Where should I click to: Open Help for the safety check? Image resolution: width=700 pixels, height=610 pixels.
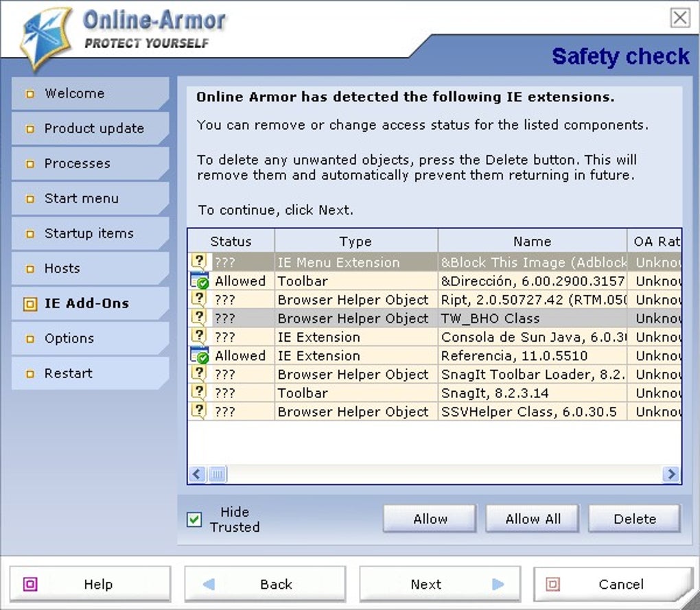point(90,584)
